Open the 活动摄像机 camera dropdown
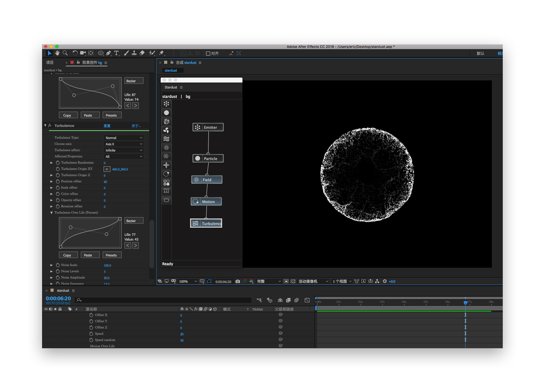The image size is (544, 392). pos(314,282)
